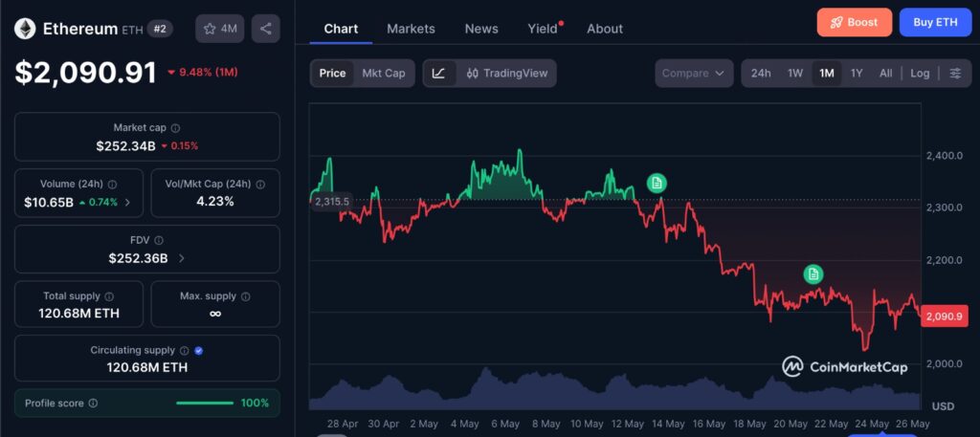This screenshot has width=980, height=437.
Task: Switch to line chart icon
Action: pos(439,73)
